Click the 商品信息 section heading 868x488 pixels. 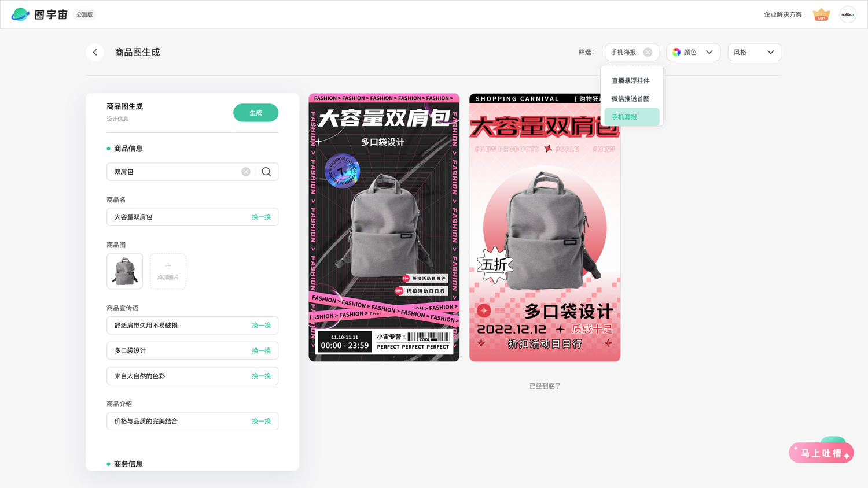pos(128,149)
